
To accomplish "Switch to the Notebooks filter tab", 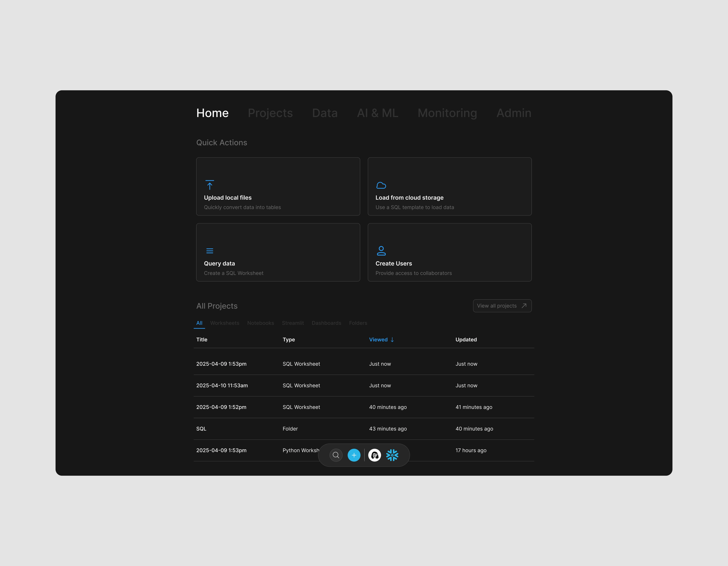I will (260, 323).
